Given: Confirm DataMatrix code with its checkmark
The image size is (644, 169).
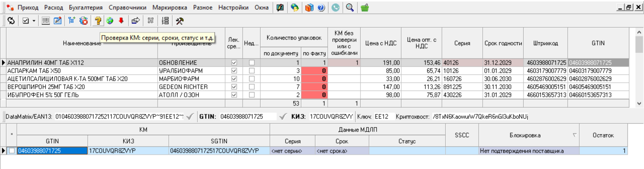Looking at the screenshot, I should (190, 117).
